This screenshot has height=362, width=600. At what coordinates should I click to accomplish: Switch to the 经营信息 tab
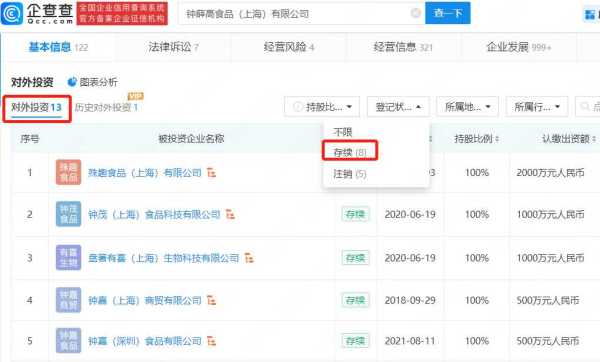(403, 47)
